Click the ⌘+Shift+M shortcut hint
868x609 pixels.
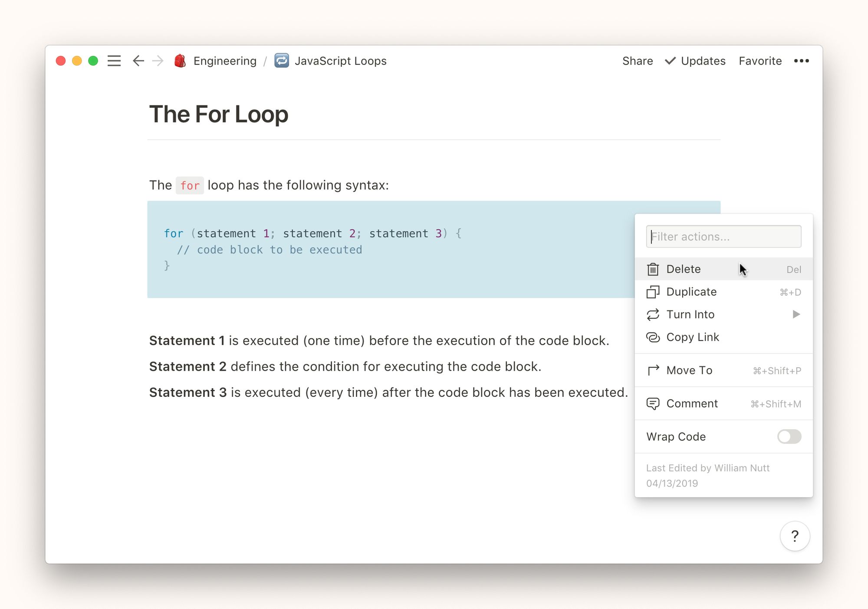coord(776,404)
